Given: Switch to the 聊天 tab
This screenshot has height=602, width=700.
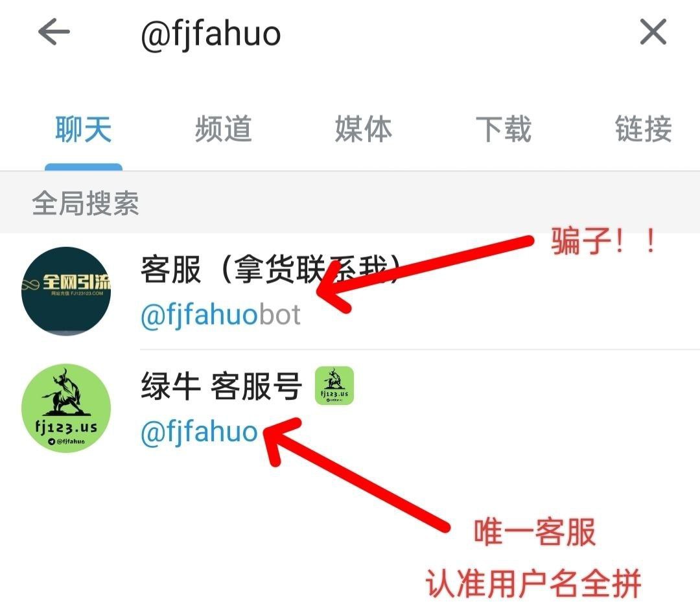Looking at the screenshot, I should (x=84, y=129).
